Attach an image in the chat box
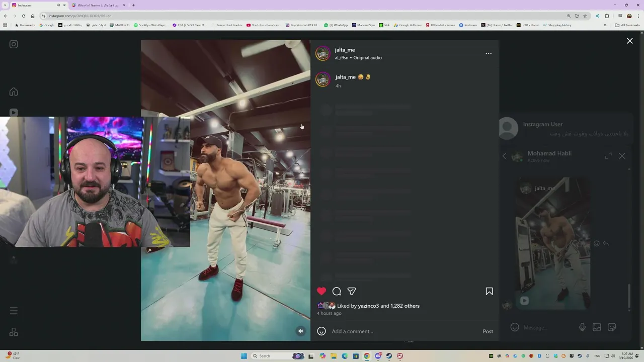The width and height of the screenshot is (644, 362). [x=597, y=327]
